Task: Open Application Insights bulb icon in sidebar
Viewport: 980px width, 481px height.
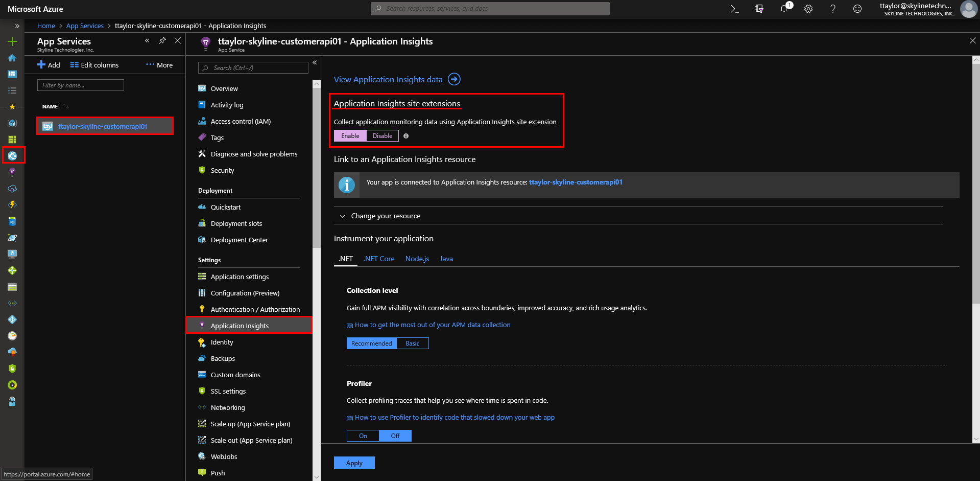Action: (12, 172)
